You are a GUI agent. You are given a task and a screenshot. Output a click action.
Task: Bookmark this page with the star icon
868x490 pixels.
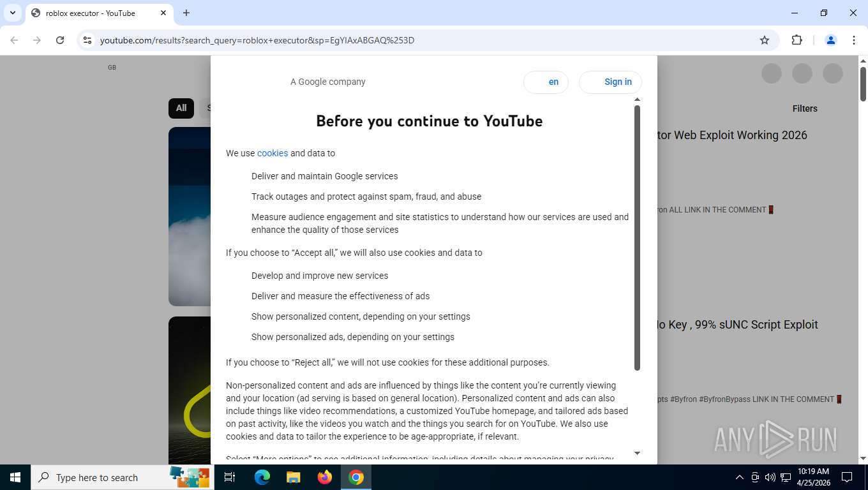(765, 40)
